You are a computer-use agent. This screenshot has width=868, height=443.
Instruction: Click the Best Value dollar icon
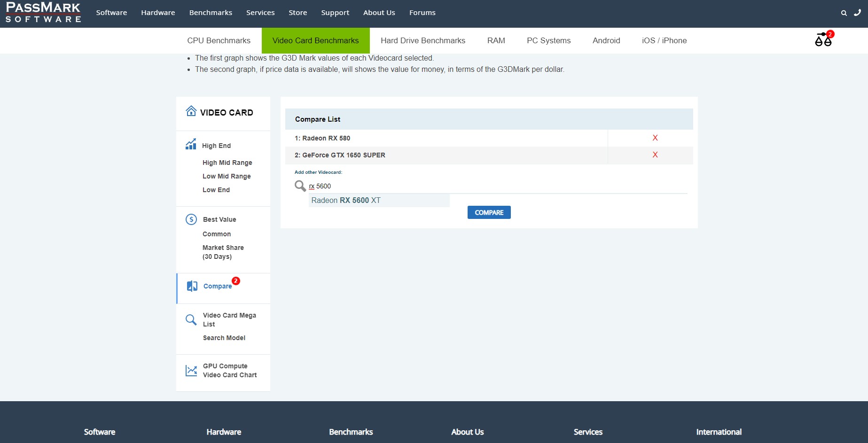pyautogui.click(x=191, y=219)
